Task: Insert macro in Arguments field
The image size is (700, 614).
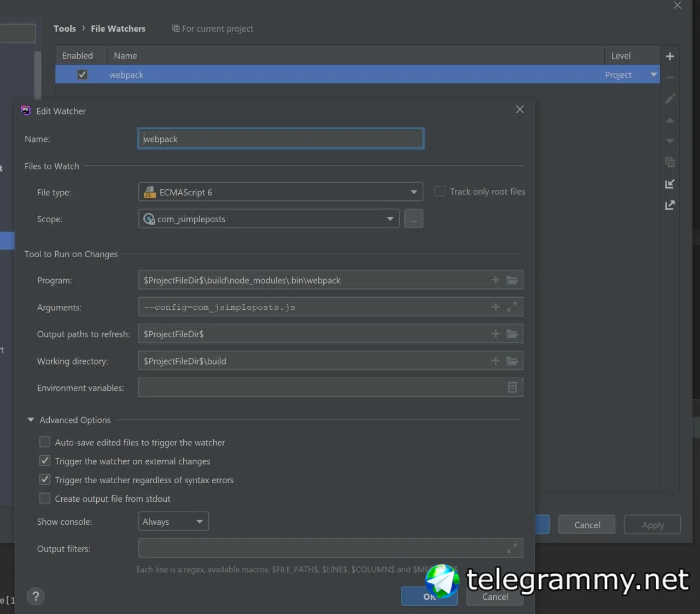Action: (495, 307)
